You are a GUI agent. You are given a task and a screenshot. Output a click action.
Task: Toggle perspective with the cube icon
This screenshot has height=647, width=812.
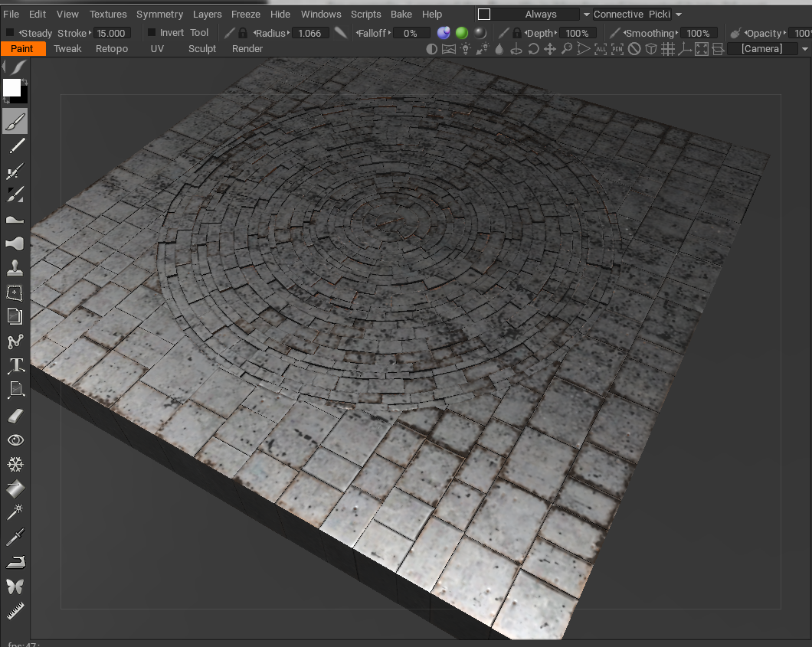(x=651, y=48)
